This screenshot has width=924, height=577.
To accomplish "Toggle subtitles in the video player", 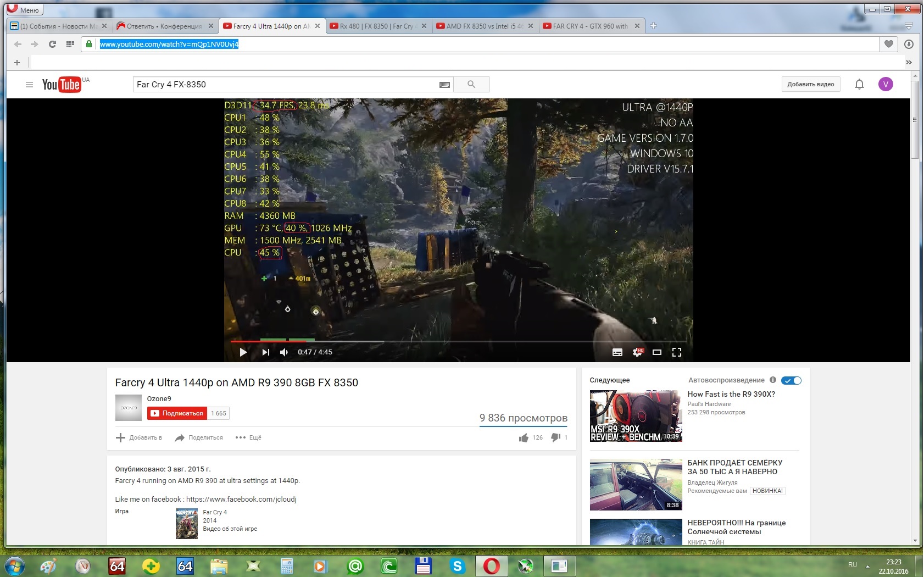I will tap(617, 352).
